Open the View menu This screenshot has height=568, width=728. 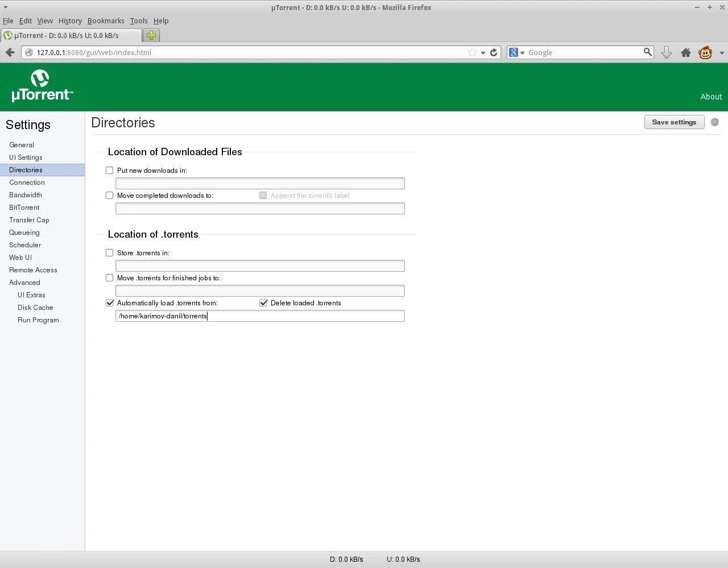point(45,20)
